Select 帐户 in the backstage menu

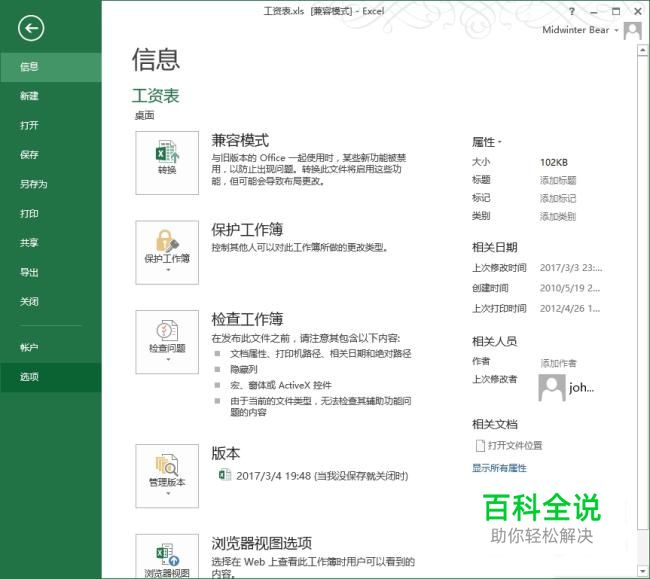pyautogui.click(x=51, y=348)
